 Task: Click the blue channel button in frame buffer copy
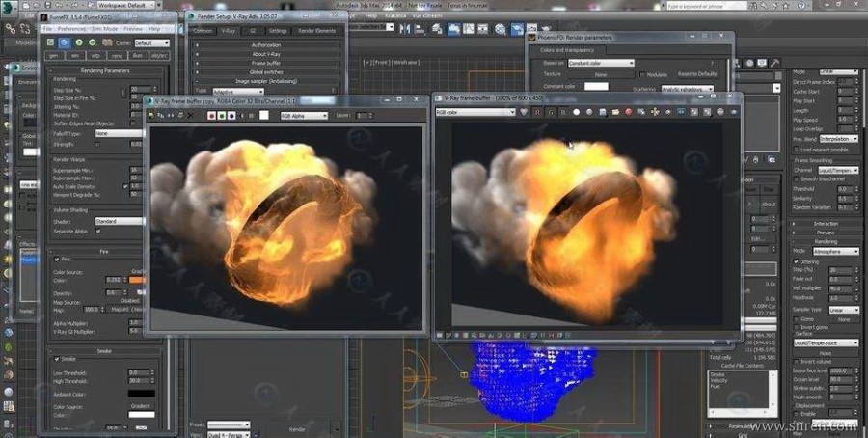[231, 115]
